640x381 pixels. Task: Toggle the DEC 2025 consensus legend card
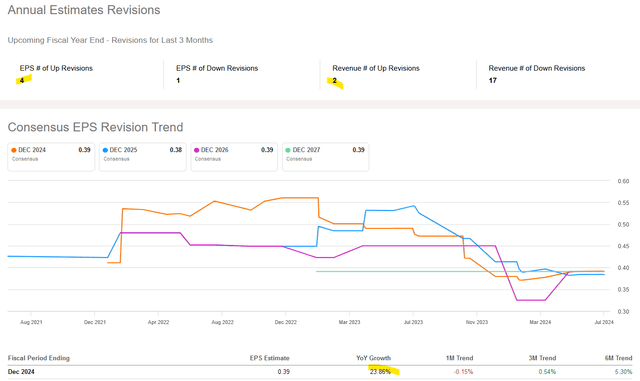[x=142, y=157]
